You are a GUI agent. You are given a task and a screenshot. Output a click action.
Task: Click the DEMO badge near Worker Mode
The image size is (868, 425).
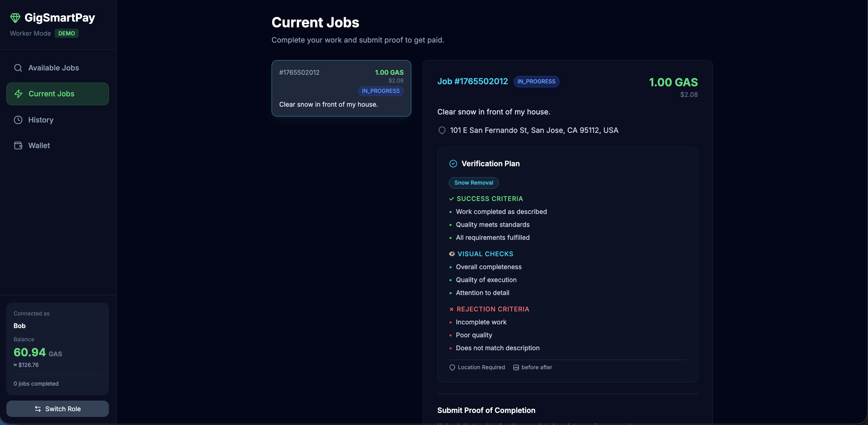[66, 33]
